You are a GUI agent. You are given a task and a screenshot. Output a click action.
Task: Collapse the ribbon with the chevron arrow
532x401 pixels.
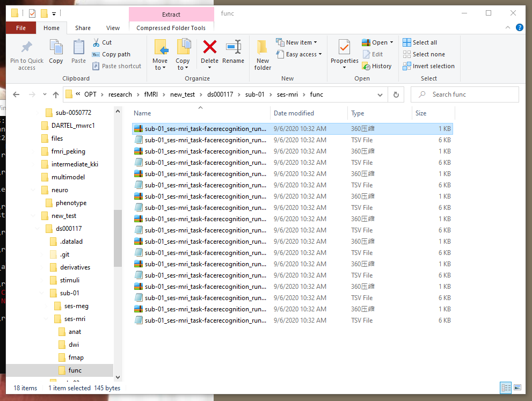point(507,27)
